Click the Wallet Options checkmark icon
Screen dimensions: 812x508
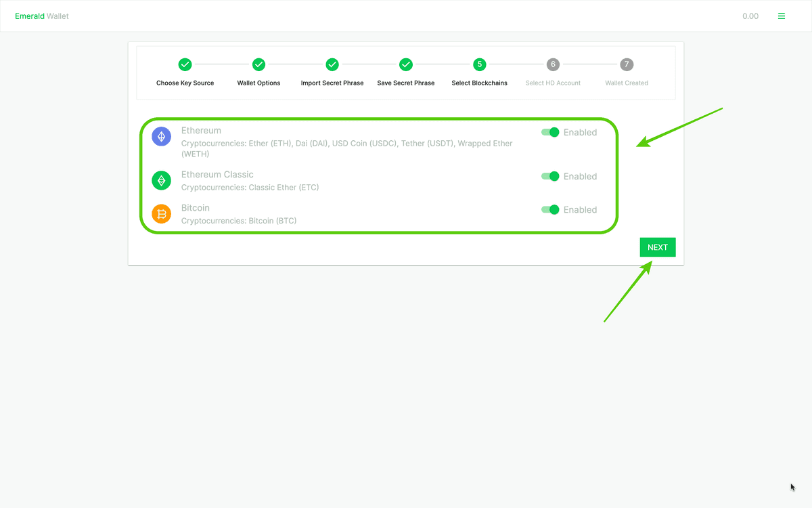[258, 64]
